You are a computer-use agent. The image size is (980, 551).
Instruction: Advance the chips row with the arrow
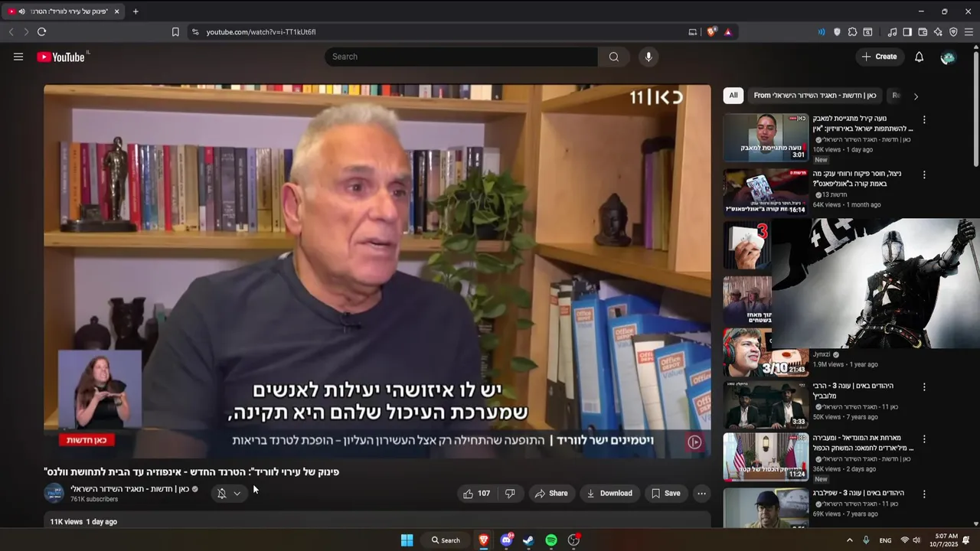click(x=916, y=96)
